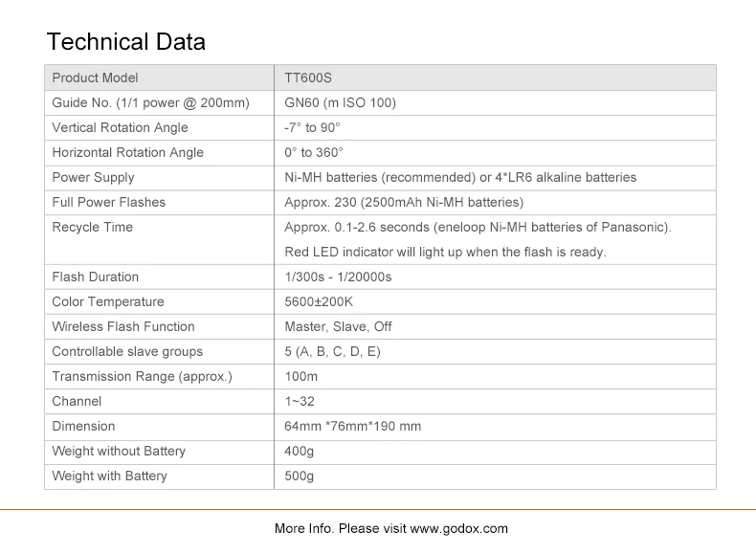This screenshot has height=554, width=756.
Task: Select the GN60 guide number value
Action: click(x=340, y=102)
